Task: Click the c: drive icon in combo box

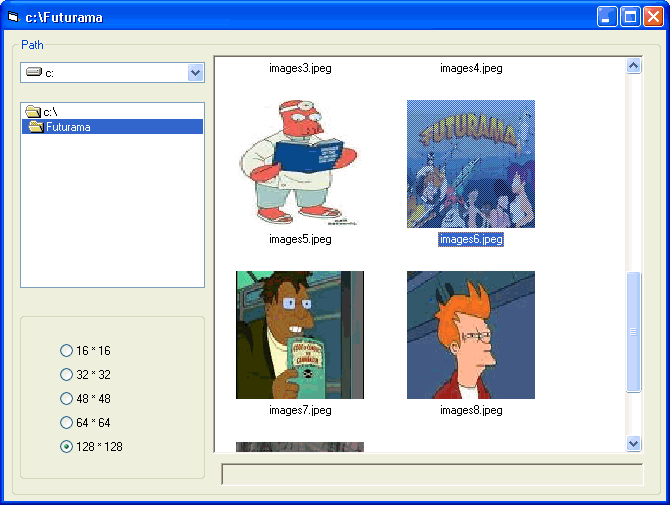Action: click(x=34, y=72)
